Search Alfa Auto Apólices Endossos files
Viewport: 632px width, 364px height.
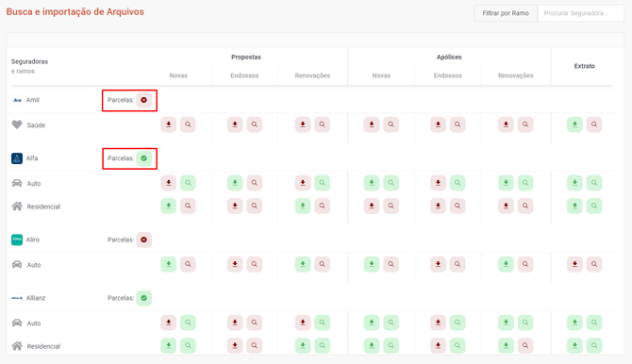(x=457, y=183)
